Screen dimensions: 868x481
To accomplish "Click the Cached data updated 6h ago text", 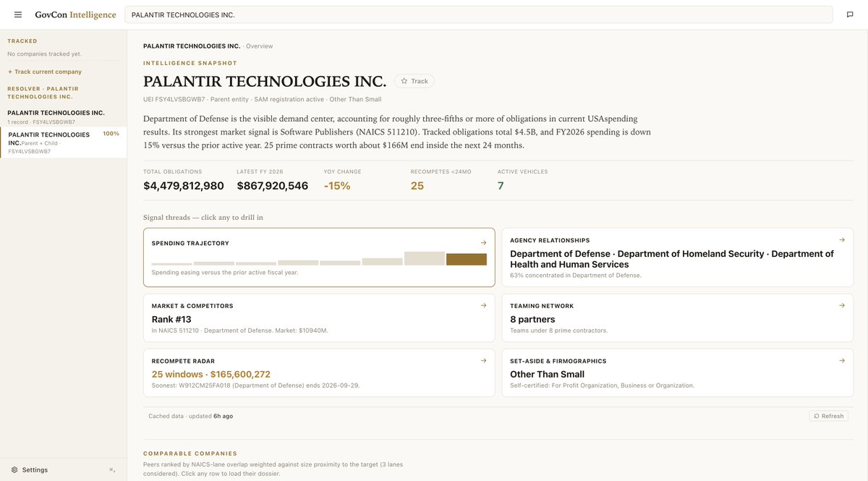I will click(x=191, y=416).
